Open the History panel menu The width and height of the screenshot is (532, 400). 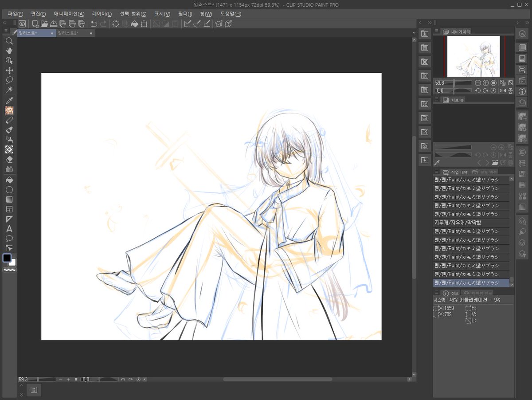click(x=437, y=172)
